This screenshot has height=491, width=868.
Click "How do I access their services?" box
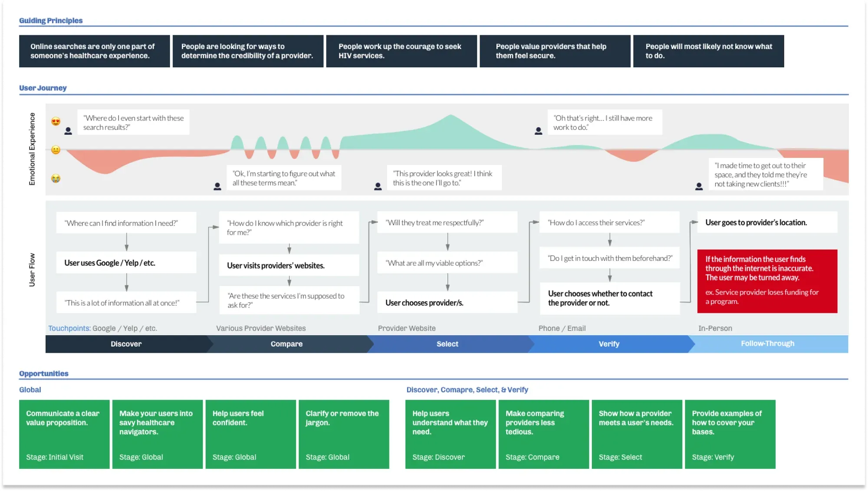610,222
